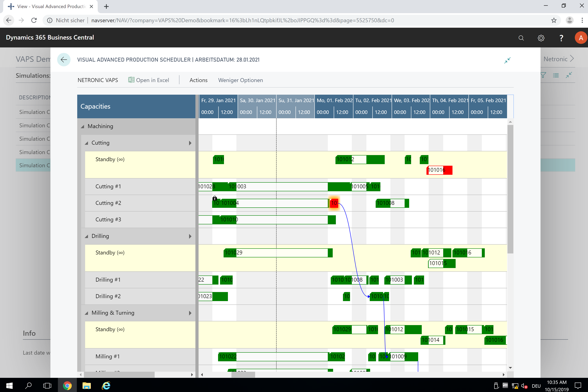Bookmark this page with the star icon
The width and height of the screenshot is (588, 392).
pyautogui.click(x=554, y=20)
